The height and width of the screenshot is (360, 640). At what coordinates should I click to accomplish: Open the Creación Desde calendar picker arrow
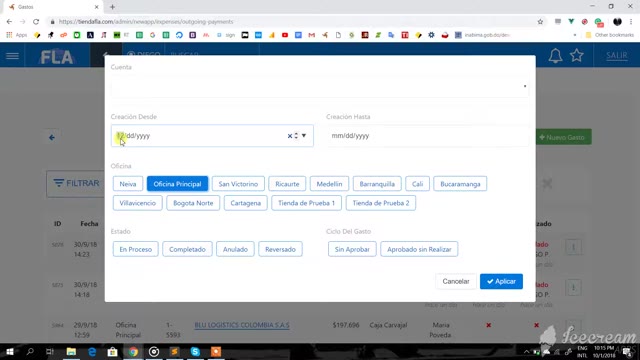(x=304, y=136)
